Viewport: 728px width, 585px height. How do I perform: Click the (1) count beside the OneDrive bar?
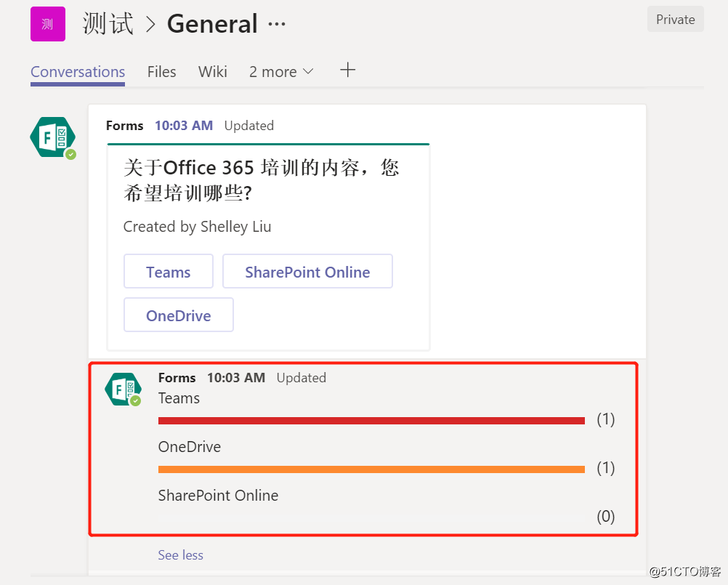click(605, 467)
